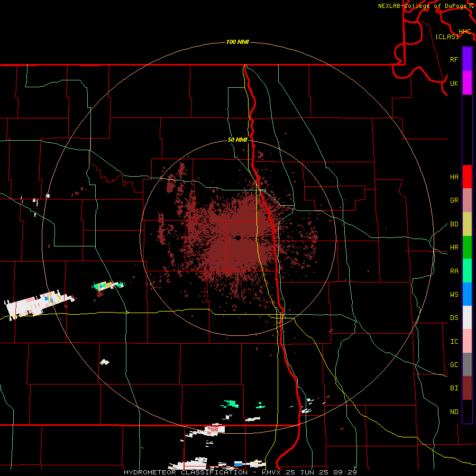The height and width of the screenshot is (476, 476).
Task: Select the HR legend label
Action: tap(454, 248)
